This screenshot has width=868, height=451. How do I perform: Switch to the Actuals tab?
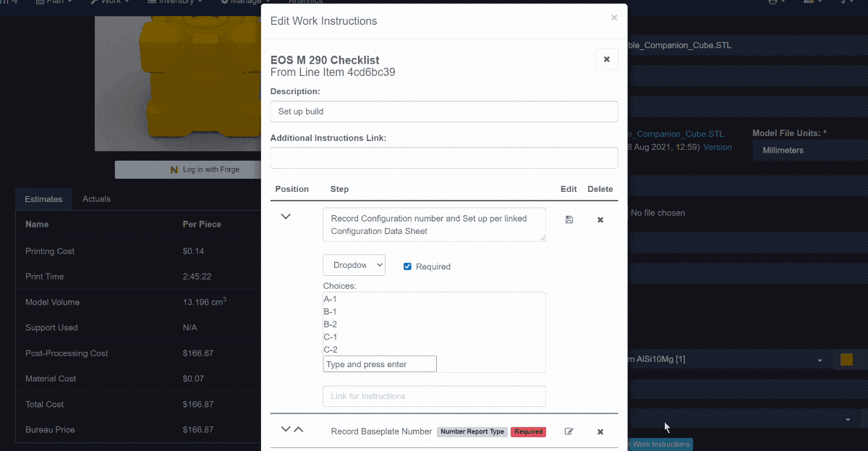pyautogui.click(x=96, y=199)
